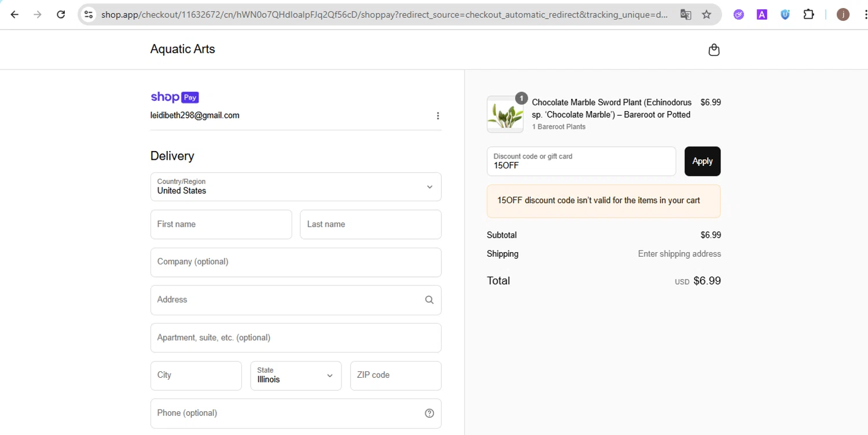Click the Chocolate Marble plant thumbnail
The width and height of the screenshot is (868, 435).
pyautogui.click(x=505, y=115)
